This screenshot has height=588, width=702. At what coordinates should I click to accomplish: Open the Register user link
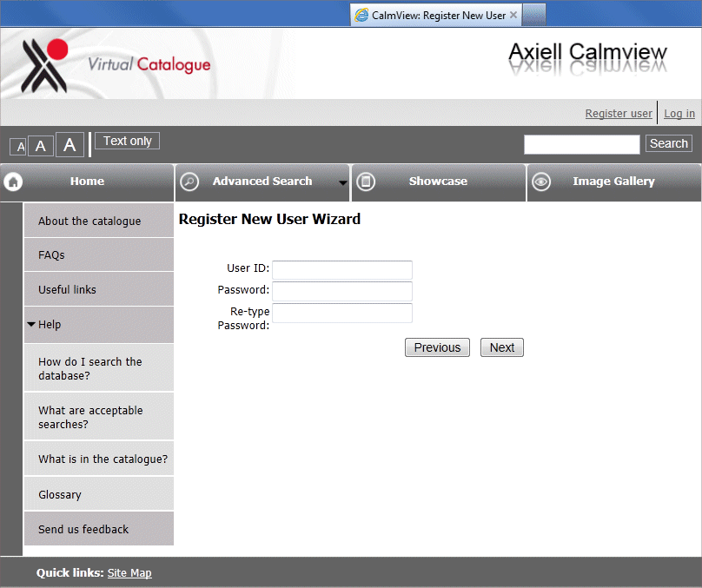click(619, 113)
